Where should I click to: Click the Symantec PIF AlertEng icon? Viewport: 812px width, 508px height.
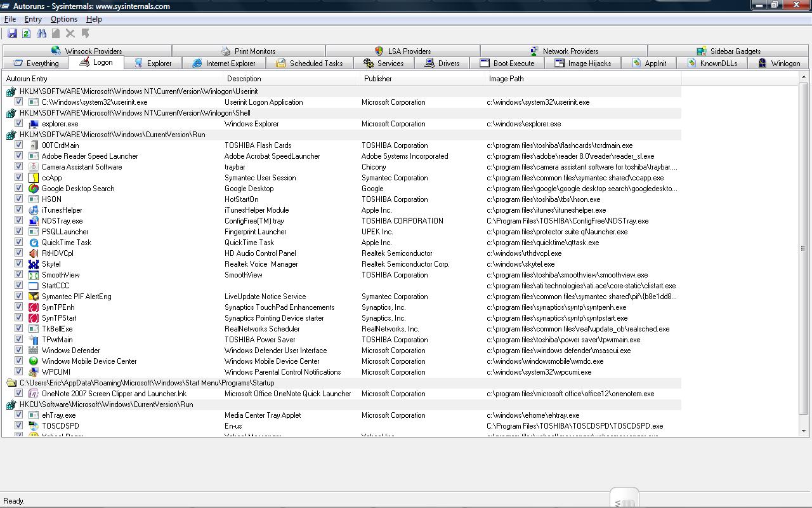(34, 297)
